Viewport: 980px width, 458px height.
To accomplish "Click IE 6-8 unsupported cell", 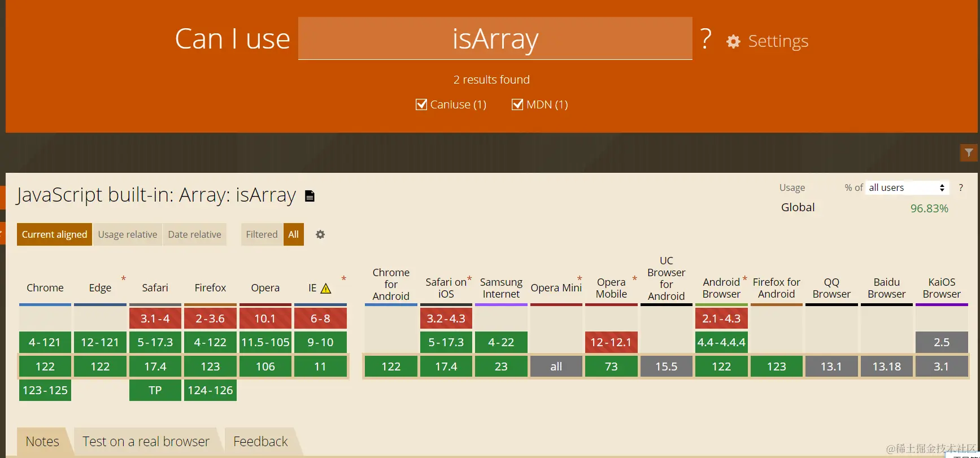I will [320, 319].
